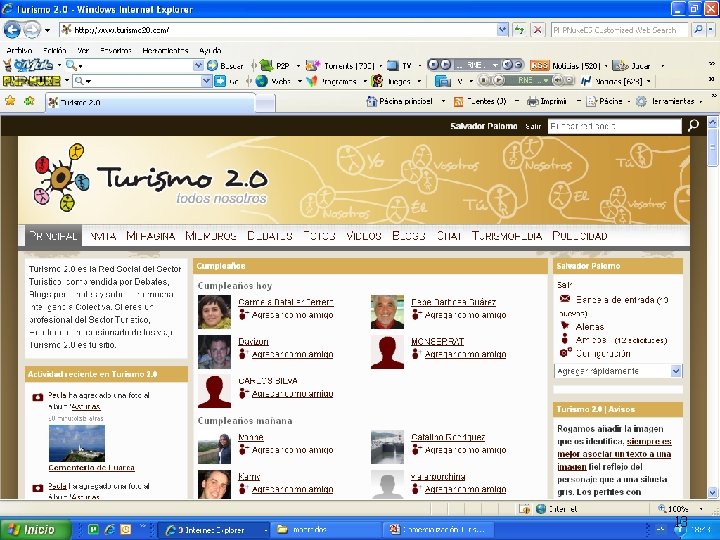Click the Configuración gear icon in sidebar

565,353
